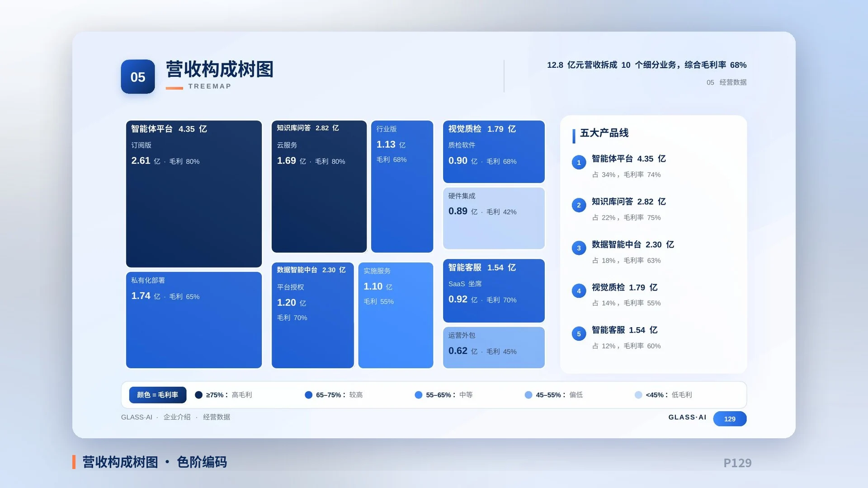Click 占 34%，毛利率 74% detail line
868x488 pixels.
(626, 174)
